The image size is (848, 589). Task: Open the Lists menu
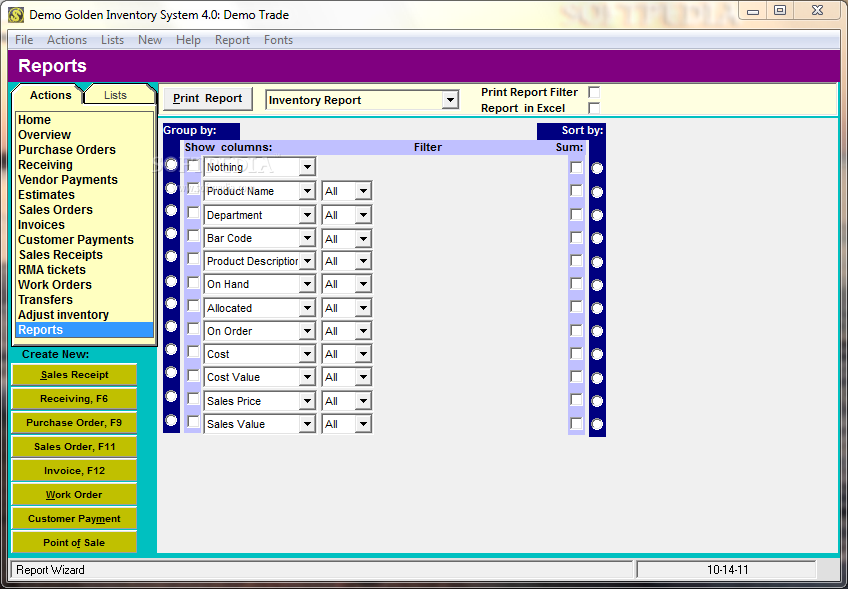[x=112, y=39]
